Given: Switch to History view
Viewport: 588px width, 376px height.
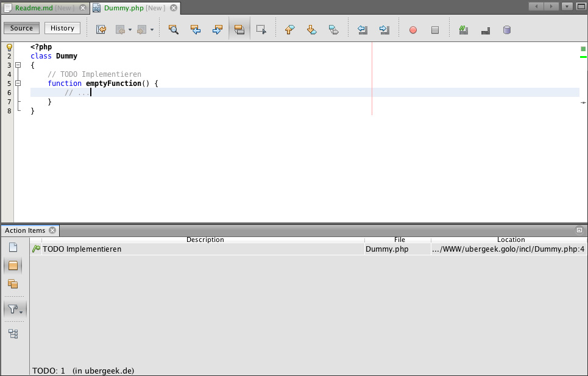Looking at the screenshot, I should 62,28.
